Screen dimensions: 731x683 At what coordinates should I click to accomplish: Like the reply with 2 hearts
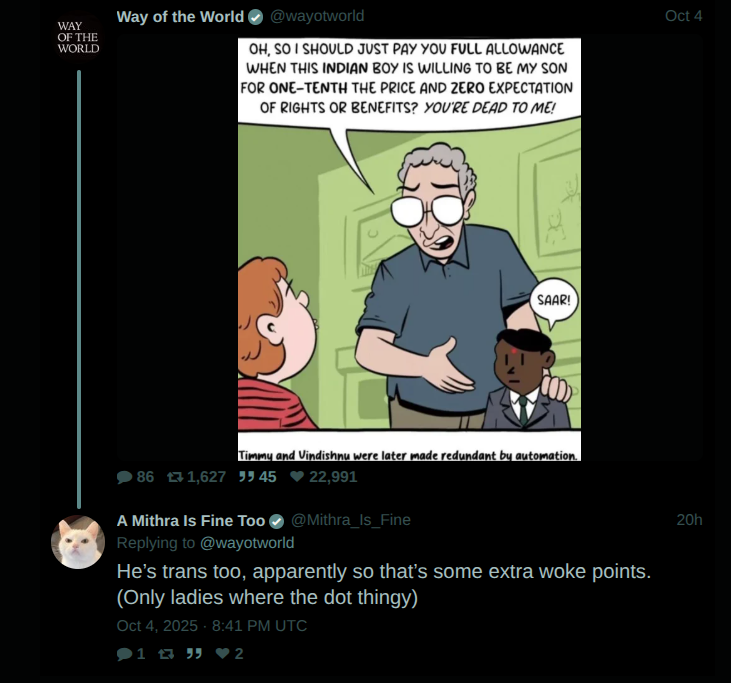229,654
